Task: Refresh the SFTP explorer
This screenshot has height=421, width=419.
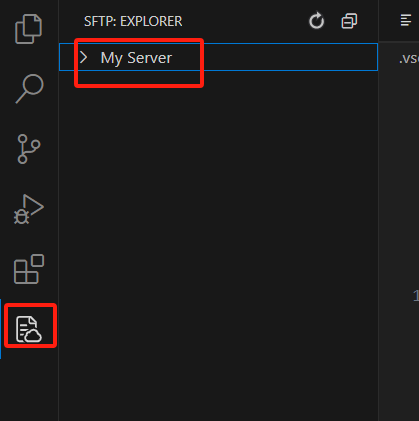Action: [x=316, y=21]
